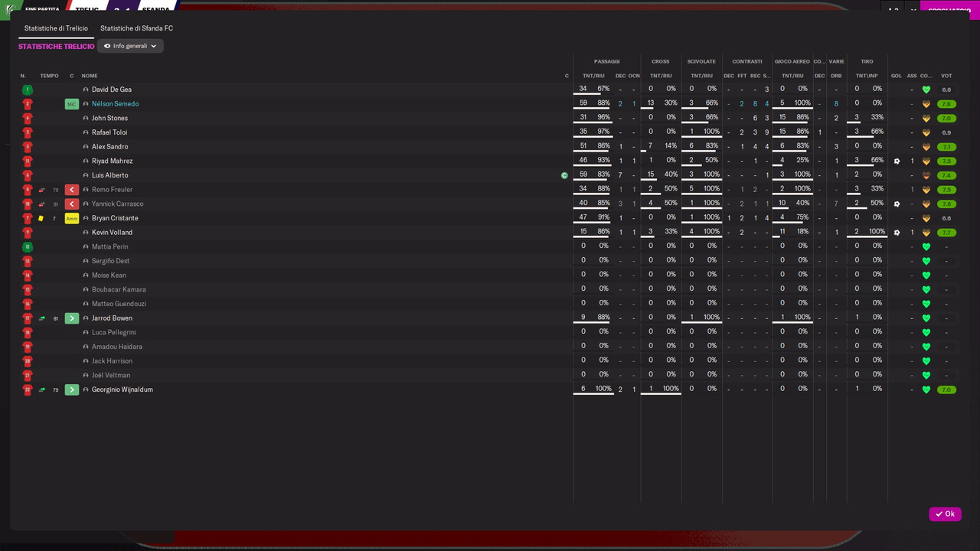
Task: Click the goal ball icon in Yannick Carrasco's row
Action: (897, 204)
